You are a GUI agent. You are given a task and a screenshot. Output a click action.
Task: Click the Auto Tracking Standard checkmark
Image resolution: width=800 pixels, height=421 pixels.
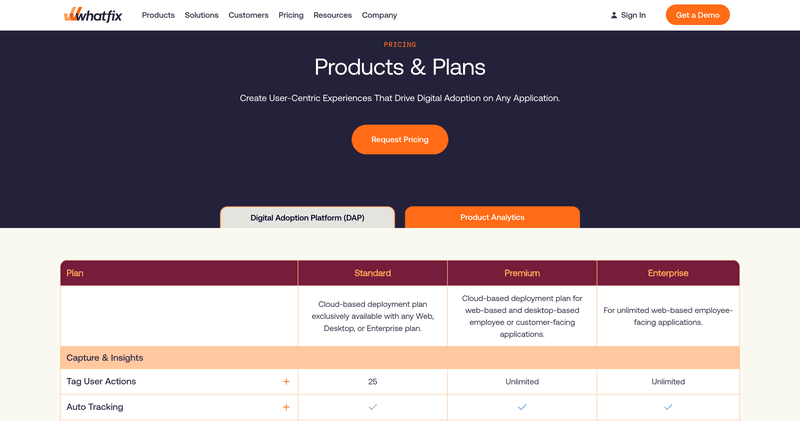[x=373, y=407]
